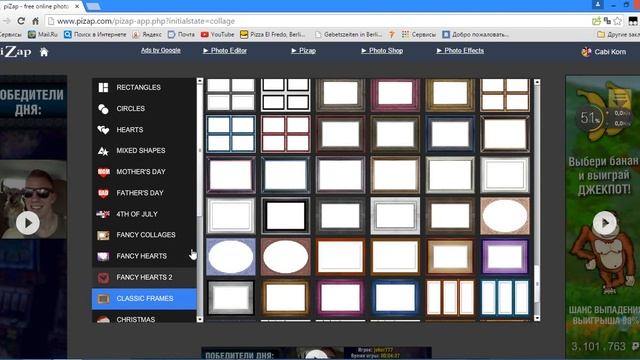Click the browser home button icon
640x360 pixels.
36,21
